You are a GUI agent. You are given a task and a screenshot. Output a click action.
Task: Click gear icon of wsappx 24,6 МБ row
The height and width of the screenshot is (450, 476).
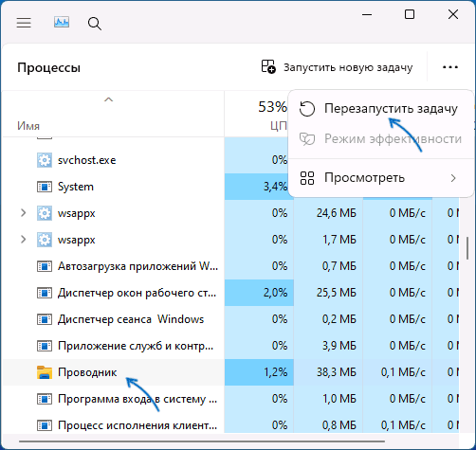(x=45, y=213)
